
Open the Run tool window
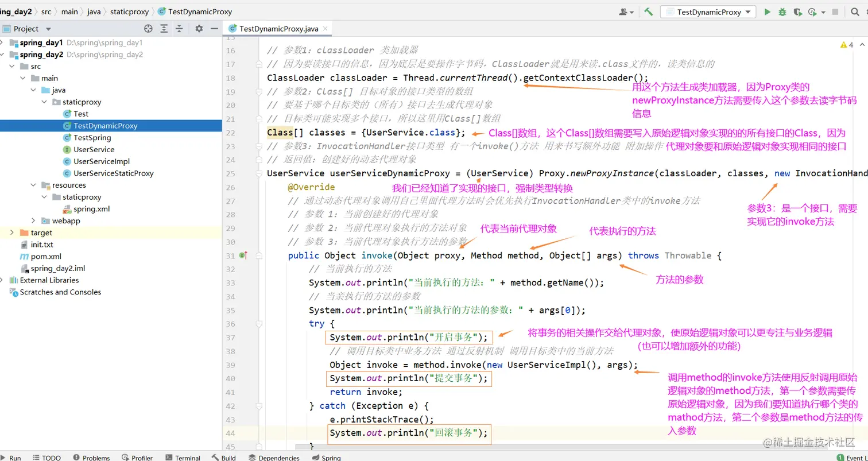[11, 458]
